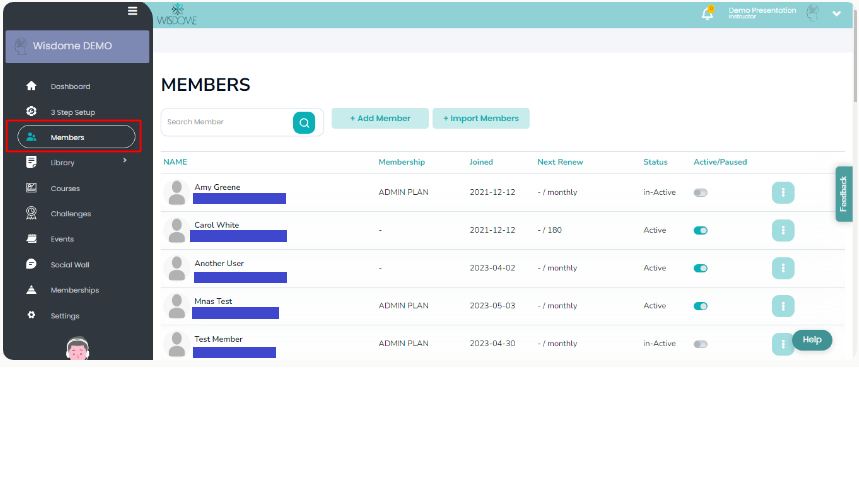The height and width of the screenshot is (477, 859).
Task: Click the instructor profile avatar
Action: [x=813, y=13]
